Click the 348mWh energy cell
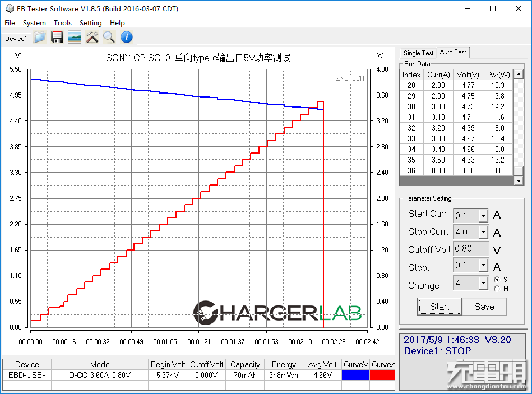This screenshot has height=394, width=532. [x=284, y=375]
